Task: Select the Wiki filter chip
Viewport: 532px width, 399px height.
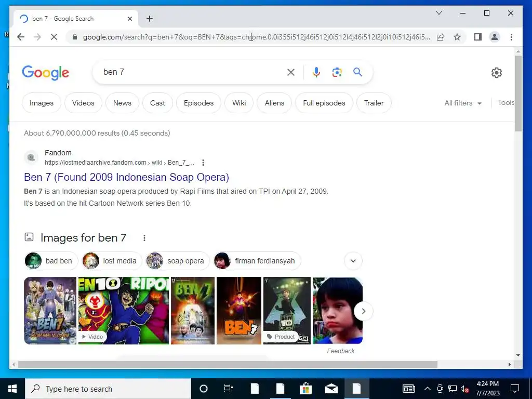Action: click(239, 103)
